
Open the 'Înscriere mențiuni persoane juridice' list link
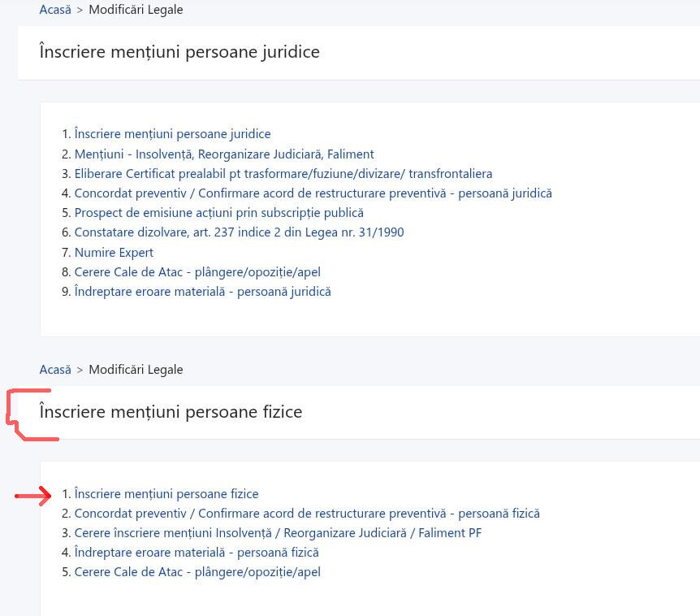pos(172,134)
